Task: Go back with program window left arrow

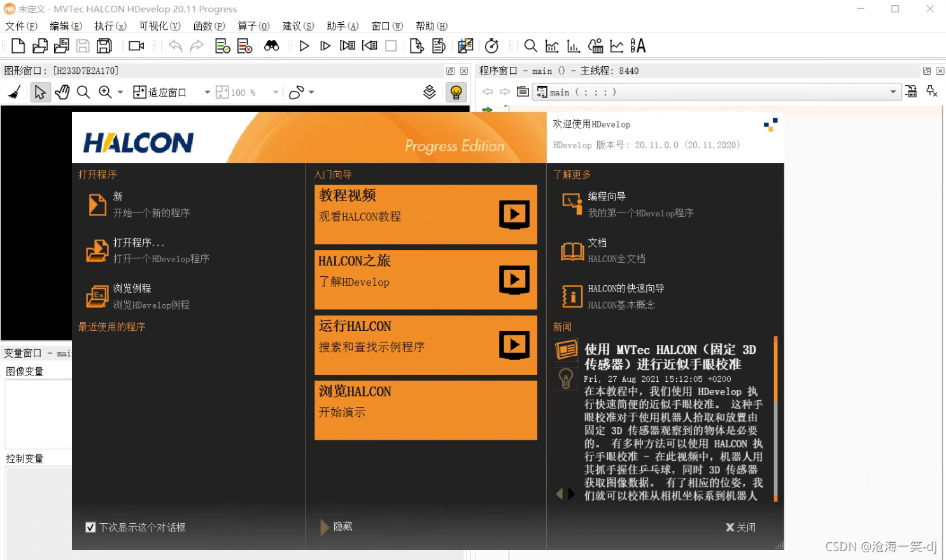Action: pos(488,92)
